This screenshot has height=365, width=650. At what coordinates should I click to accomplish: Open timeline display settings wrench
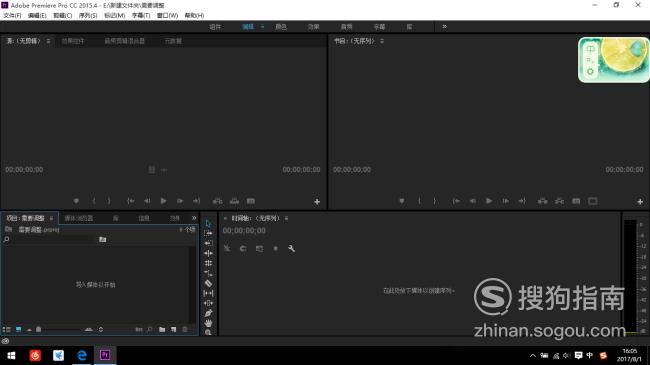point(291,248)
